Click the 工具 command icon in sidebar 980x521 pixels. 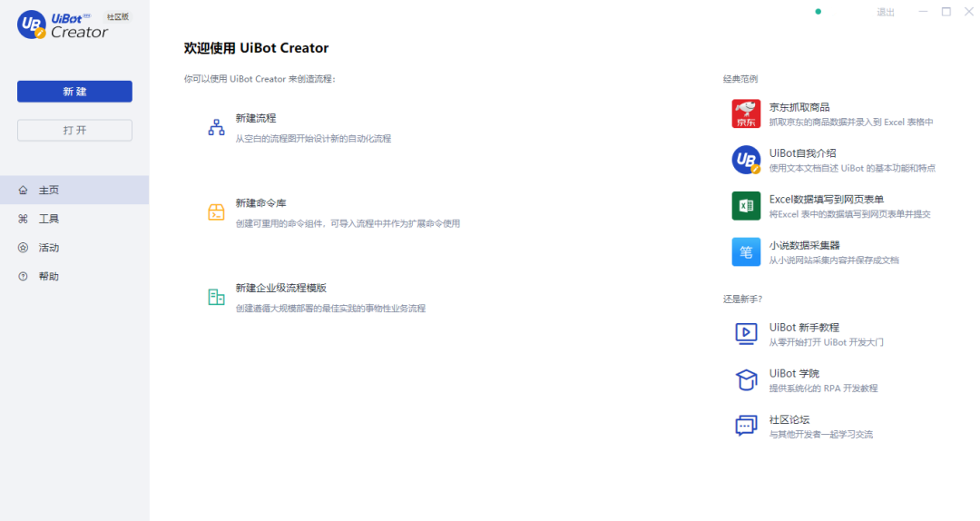pos(23,219)
